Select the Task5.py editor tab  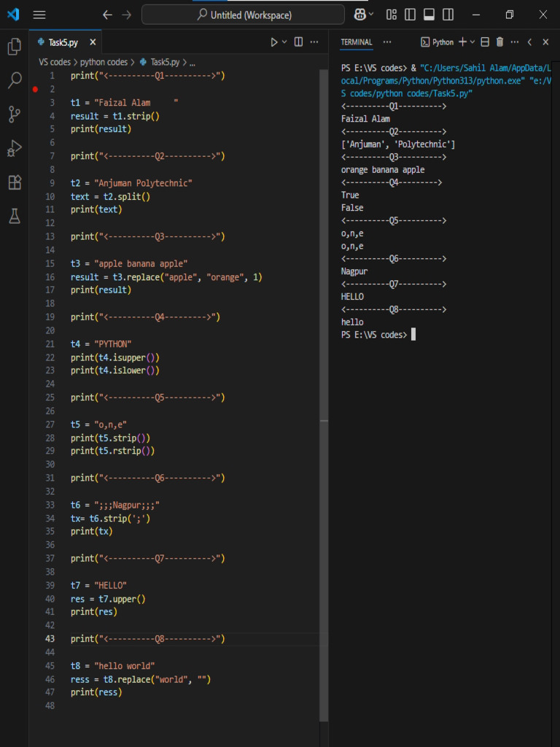point(62,42)
